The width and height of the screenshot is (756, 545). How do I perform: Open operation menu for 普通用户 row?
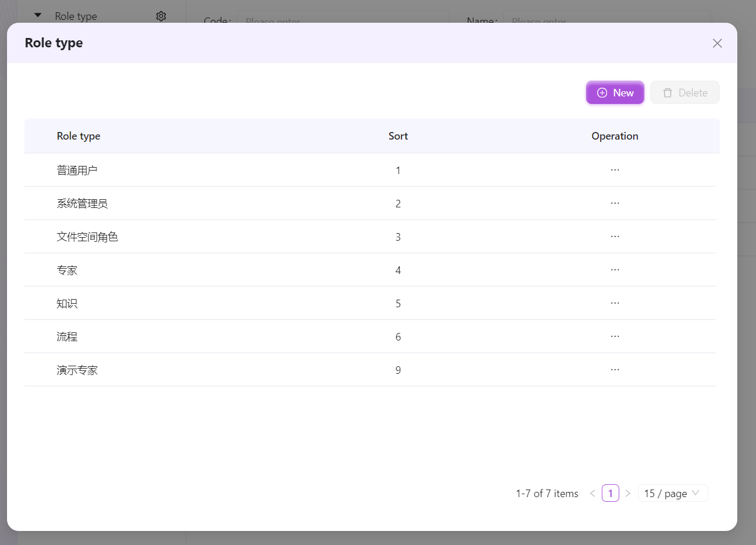(x=615, y=170)
